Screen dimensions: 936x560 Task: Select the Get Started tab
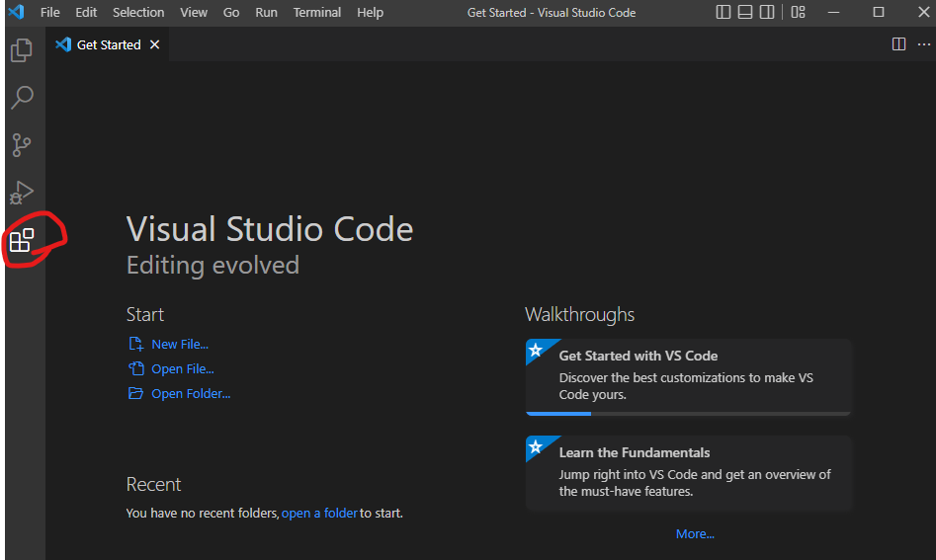108,44
